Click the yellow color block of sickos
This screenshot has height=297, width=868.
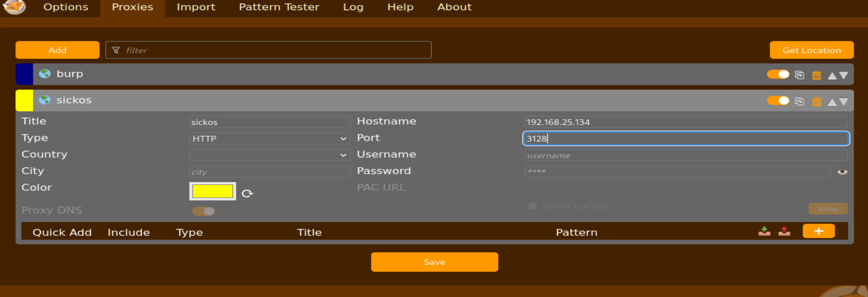pyautogui.click(x=24, y=100)
